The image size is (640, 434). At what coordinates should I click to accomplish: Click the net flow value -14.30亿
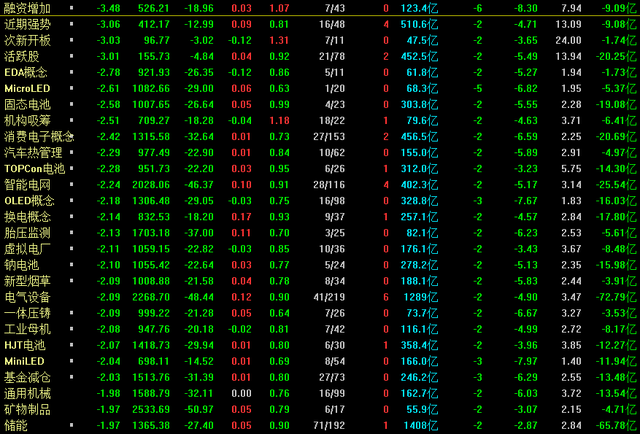(616, 169)
